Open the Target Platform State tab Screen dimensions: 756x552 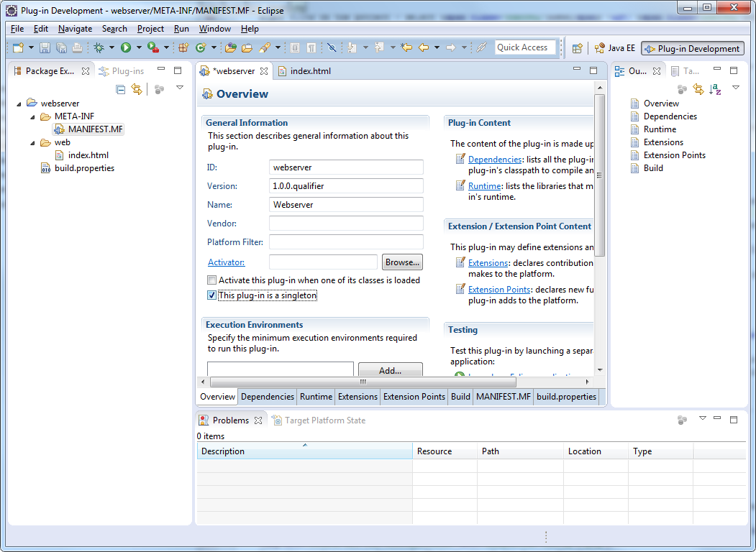[x=319, y=420]
